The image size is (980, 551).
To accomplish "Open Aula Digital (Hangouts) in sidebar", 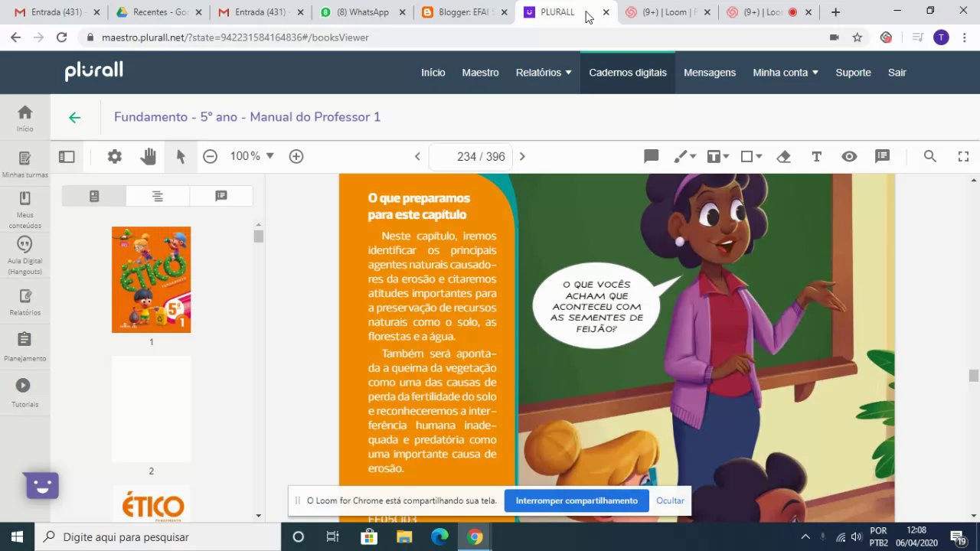I will 25,256.
